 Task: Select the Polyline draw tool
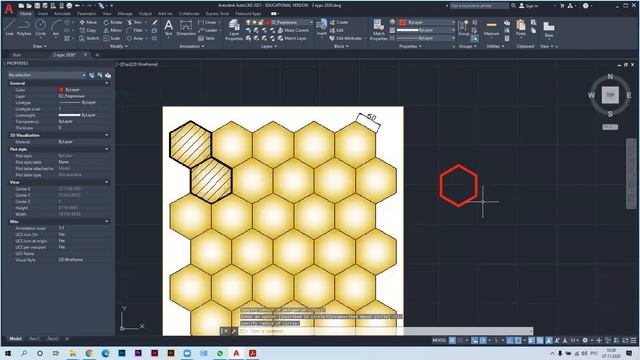click(24, 27)
